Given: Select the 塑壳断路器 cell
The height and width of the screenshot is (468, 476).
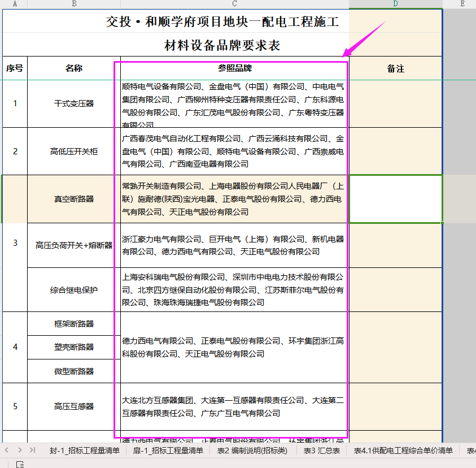Looking at the screenshot, I should (74, 347).
